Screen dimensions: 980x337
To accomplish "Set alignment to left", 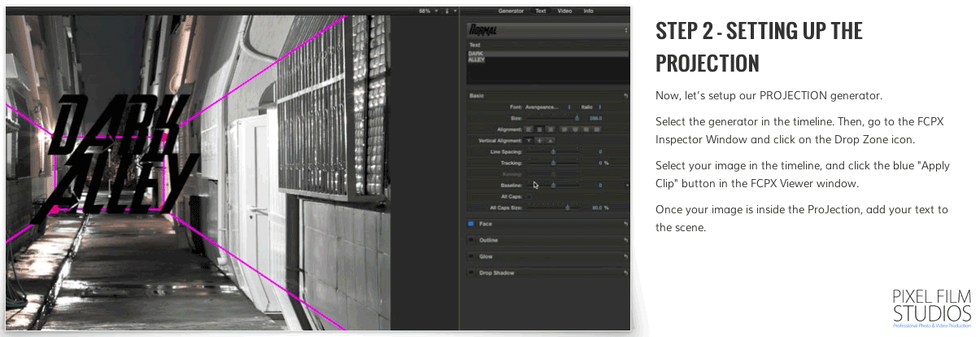I will (529, 129).
